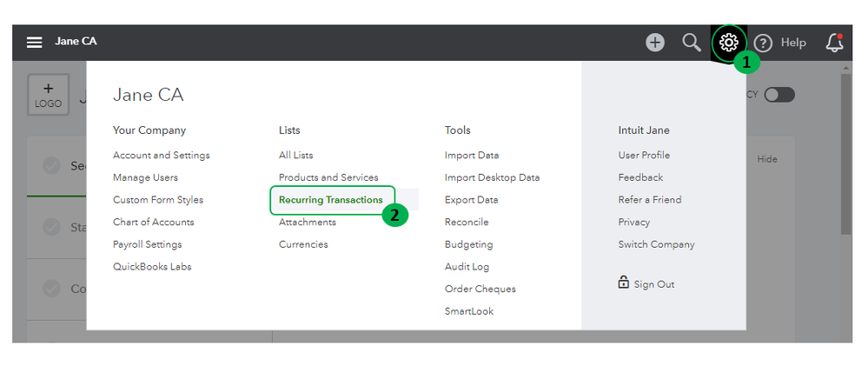Click the Sign Out lock icon

coord(623,283)
